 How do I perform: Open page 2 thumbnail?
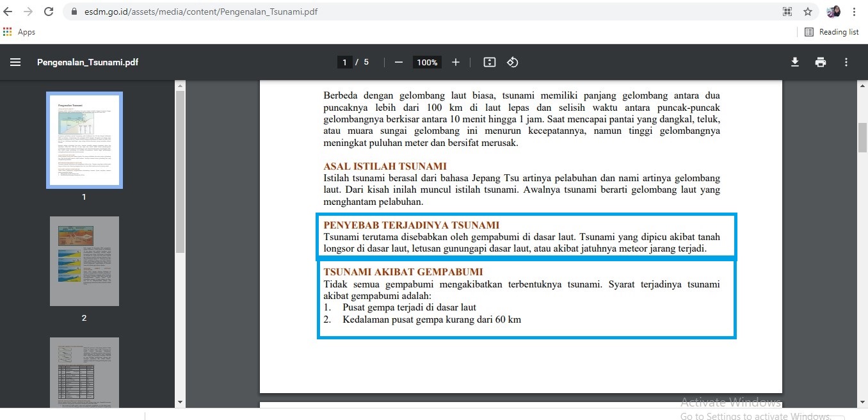84,261
